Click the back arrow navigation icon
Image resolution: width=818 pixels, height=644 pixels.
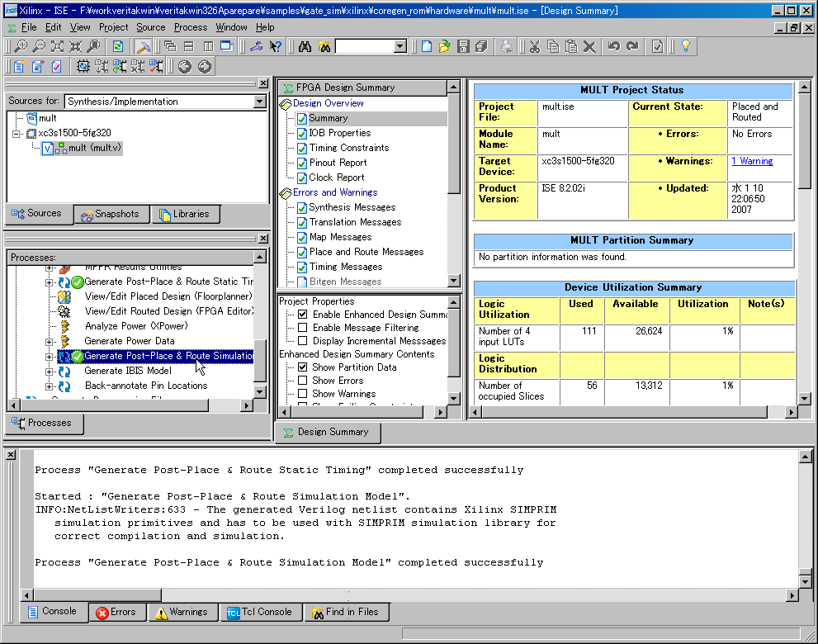click(185, 66)
